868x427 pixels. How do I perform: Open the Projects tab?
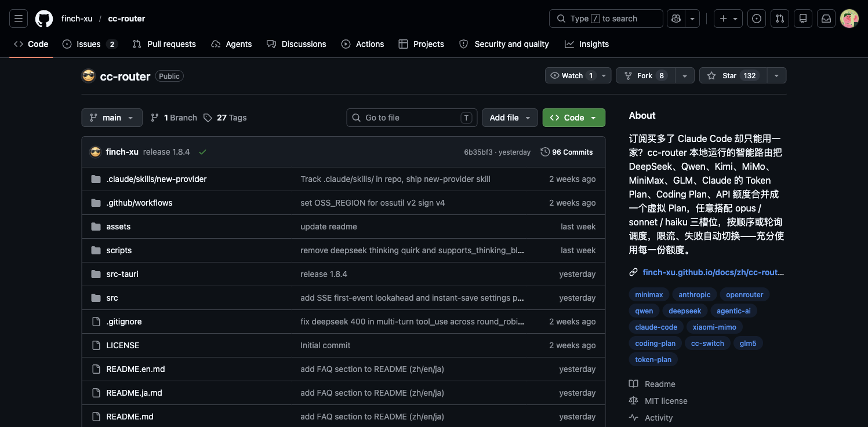pyautogui.click(x=421, y=44)
